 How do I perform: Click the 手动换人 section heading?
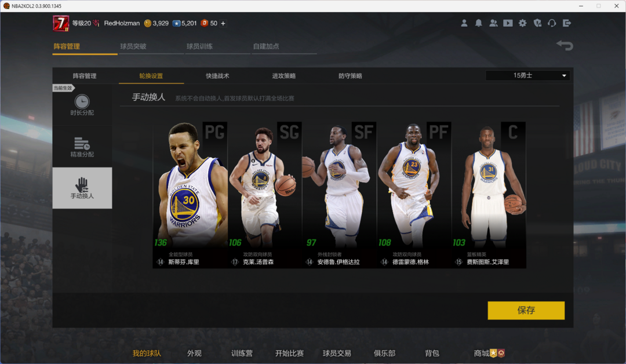[148, 97]
